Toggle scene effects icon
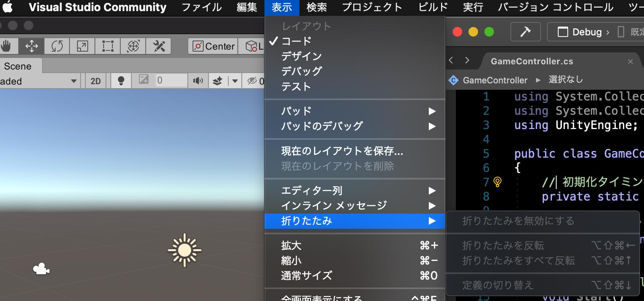This screenshot has width=644, height=301. [x=218, y=81]
